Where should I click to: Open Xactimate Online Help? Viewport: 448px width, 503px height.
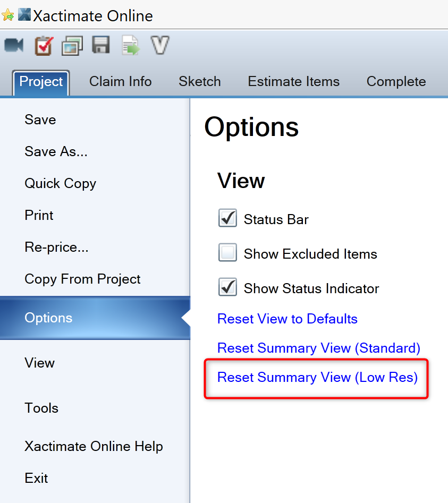[x=94, y=447]
